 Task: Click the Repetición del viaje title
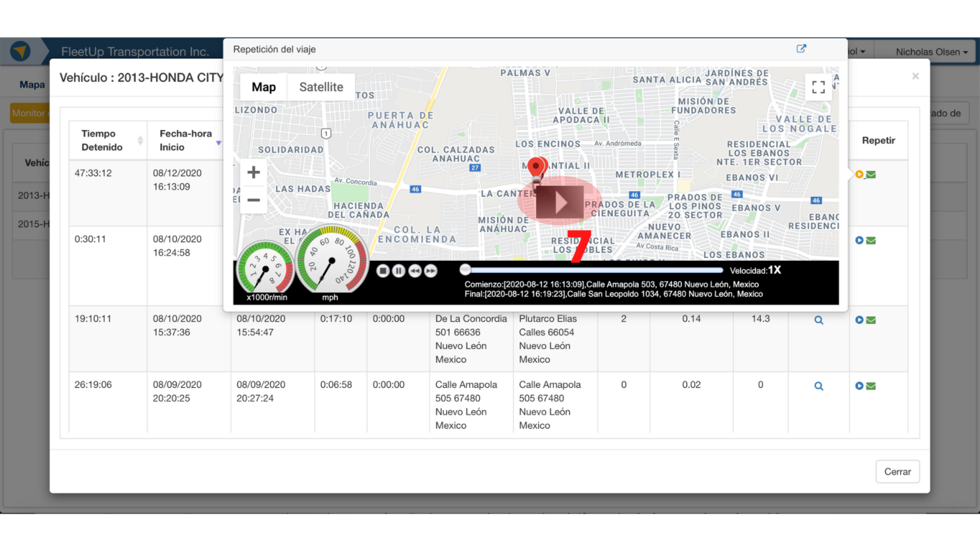[274, 49]
